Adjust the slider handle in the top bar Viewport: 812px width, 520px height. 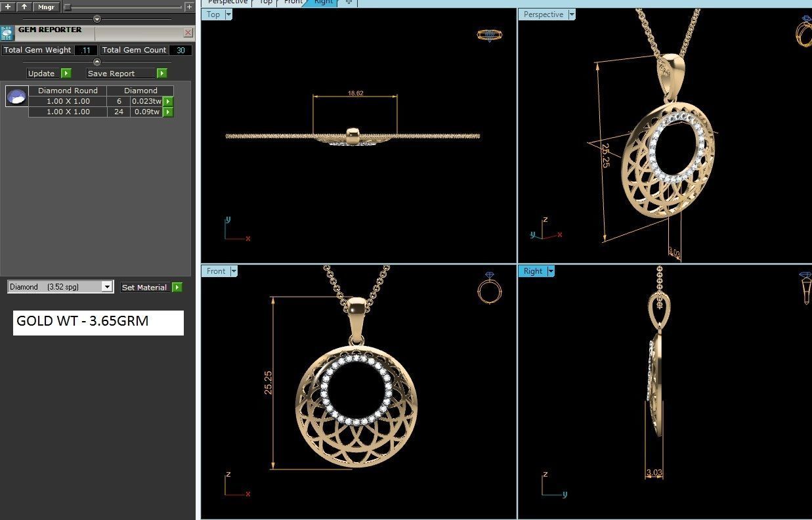[67, 7]
